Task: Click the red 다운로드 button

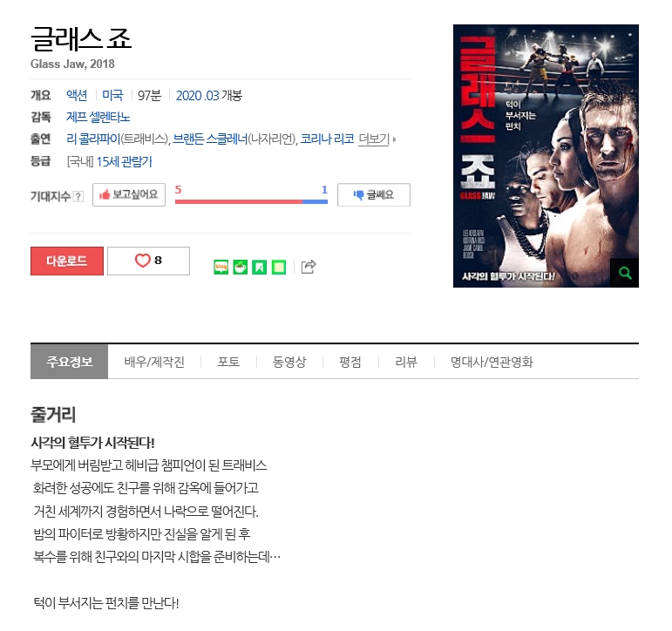Action: click(67, 261)
